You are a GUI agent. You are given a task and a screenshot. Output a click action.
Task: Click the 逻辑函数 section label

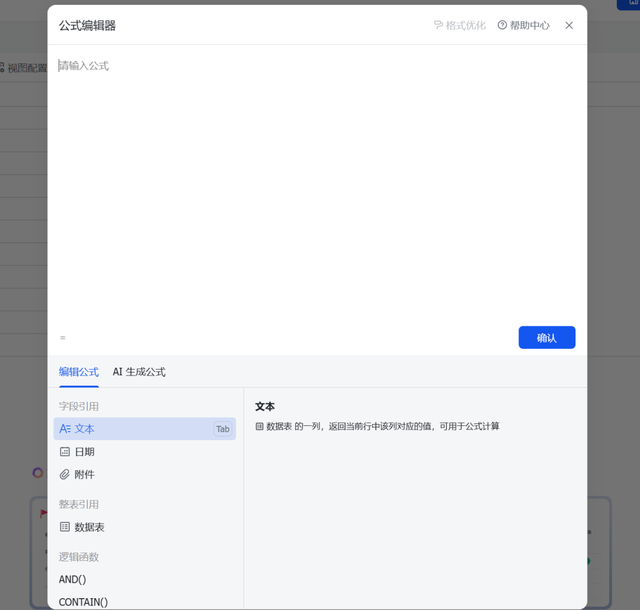[x=79, y=557]
